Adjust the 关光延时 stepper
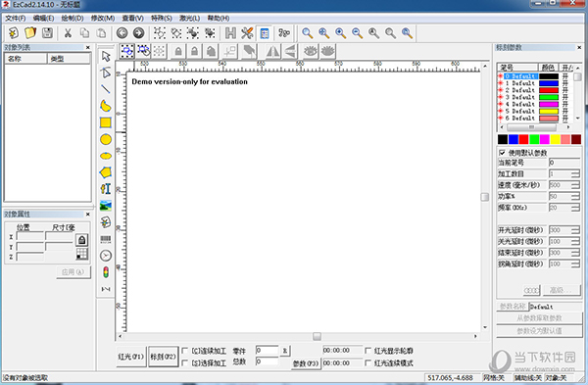This screenshot has width=588, height=385. click(x=575, y=241)
